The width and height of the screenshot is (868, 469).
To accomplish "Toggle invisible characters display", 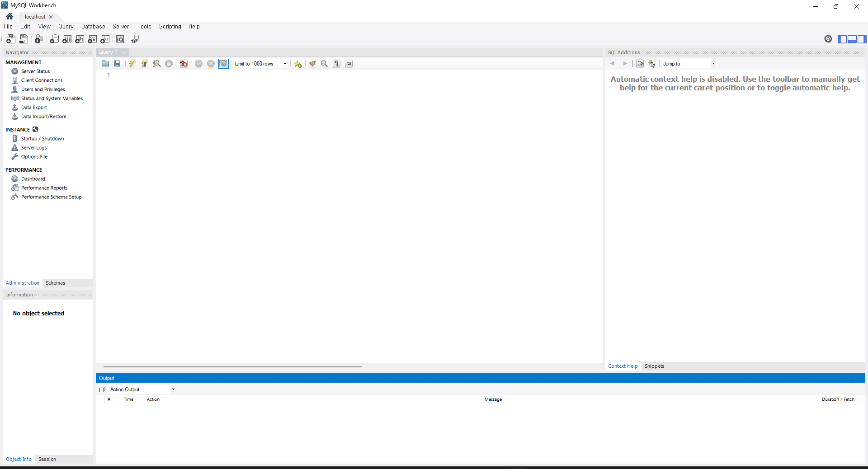I will [337, 64].
